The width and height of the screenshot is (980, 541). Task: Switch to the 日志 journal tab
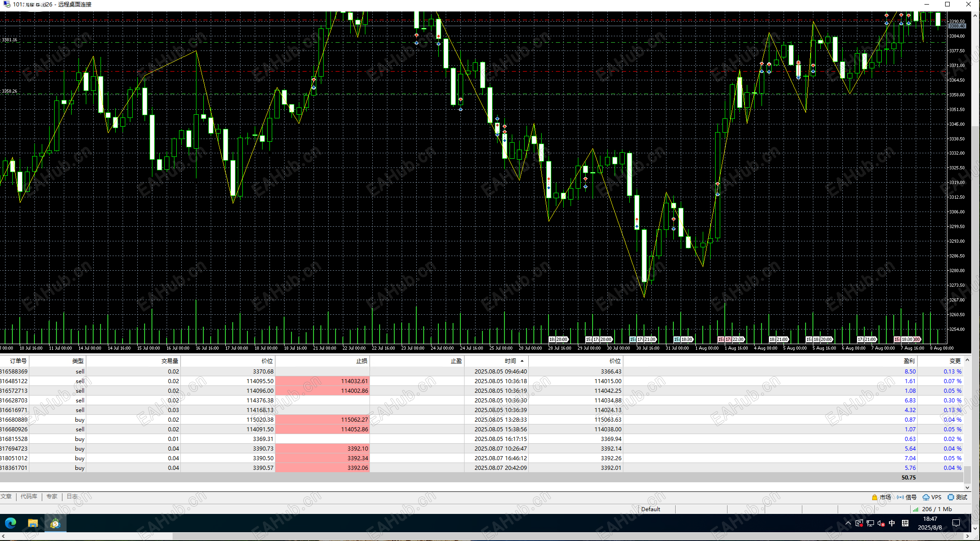pos(72,497)
